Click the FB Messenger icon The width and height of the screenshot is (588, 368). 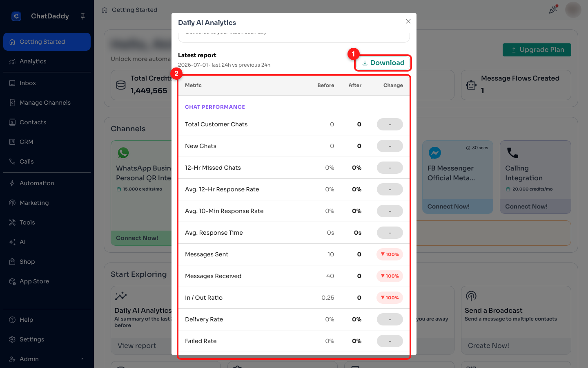pos(435,153)
